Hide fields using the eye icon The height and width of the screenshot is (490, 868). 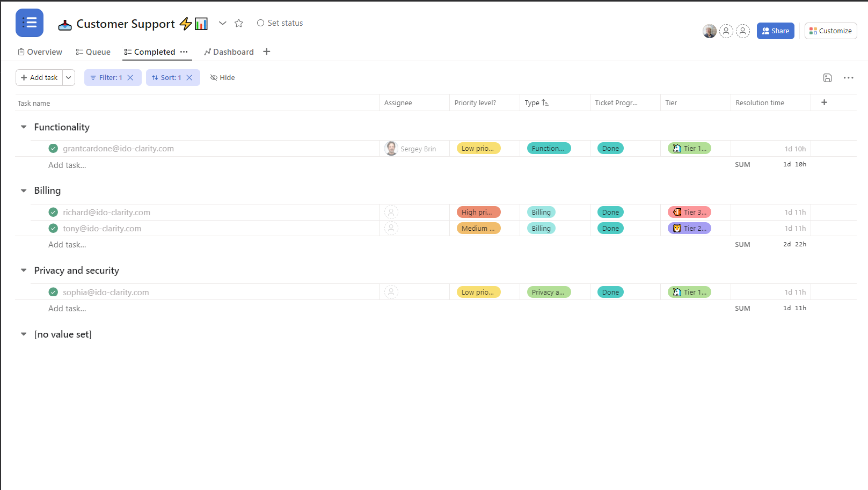[222, 77]
